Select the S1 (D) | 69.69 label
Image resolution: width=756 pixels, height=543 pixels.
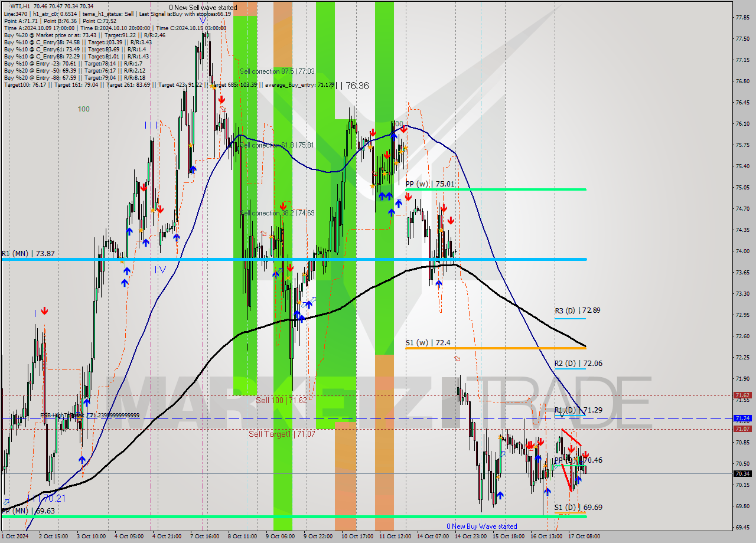click(578, 507)
